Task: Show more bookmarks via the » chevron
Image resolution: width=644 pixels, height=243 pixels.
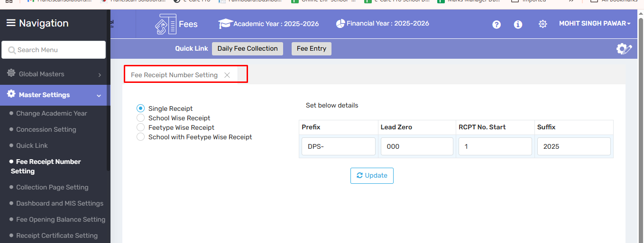Action: pos(571,1)
